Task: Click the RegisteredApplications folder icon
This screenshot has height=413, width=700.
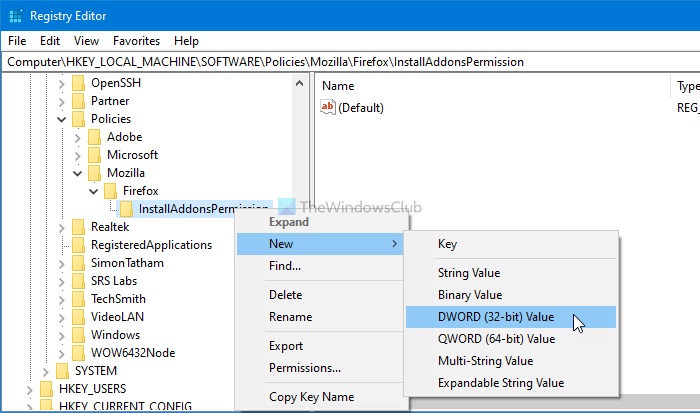Action: (79, 245)
